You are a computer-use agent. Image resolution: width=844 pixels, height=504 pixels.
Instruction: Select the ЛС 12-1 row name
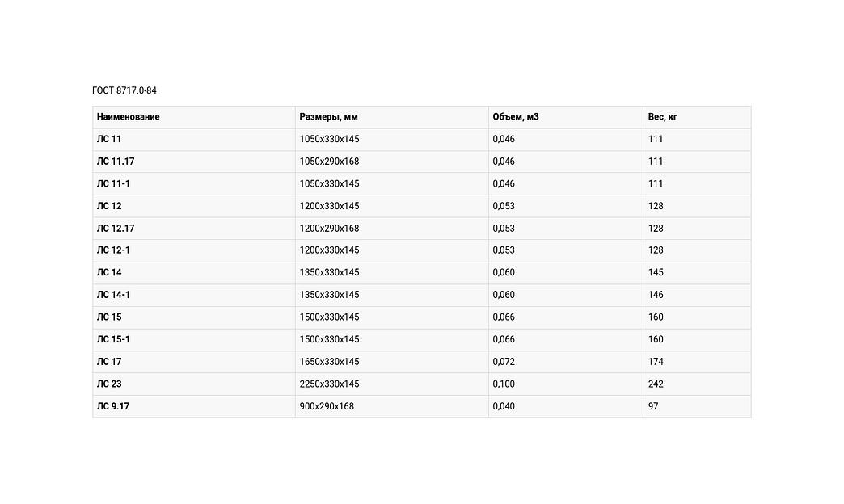(113, 250)
